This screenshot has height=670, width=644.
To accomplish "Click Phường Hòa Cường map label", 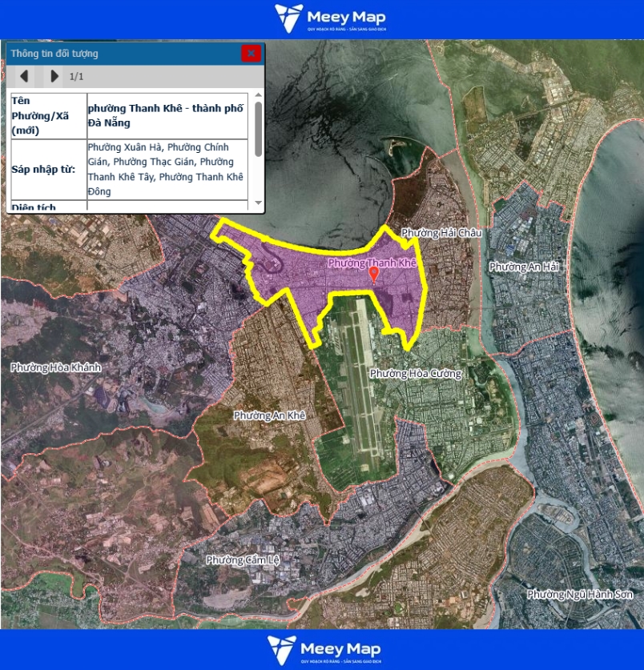I will (415, 374).
